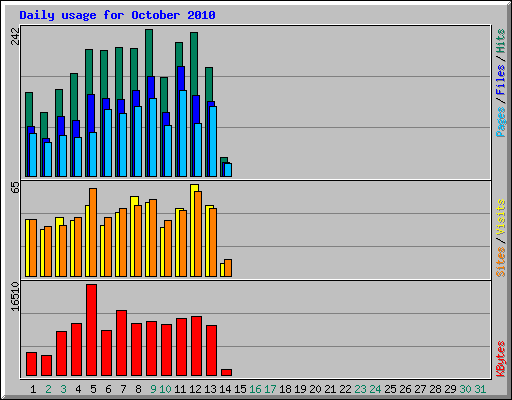This screenshot has width=512, height=400.
Task: Click day label '16' on the x-axis
Action: 255,389
